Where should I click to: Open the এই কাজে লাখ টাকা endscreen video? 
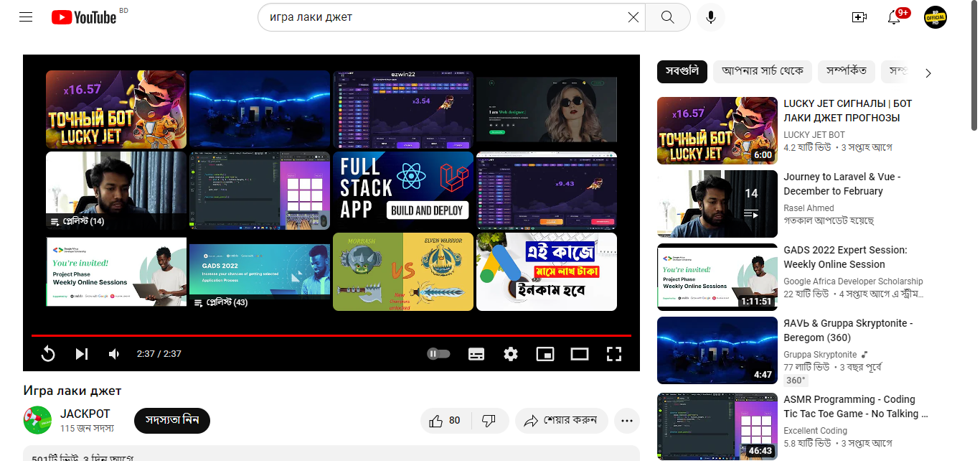pos(547,271)
